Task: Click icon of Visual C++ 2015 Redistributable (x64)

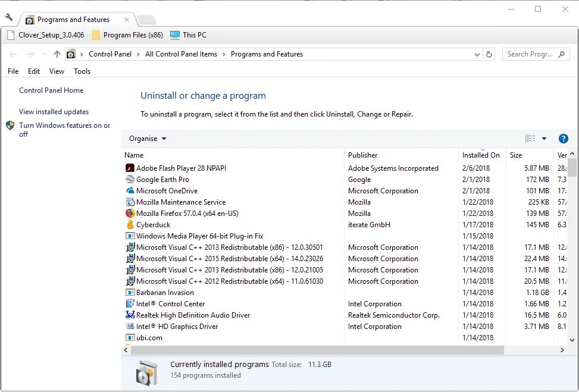Action: [x=130, y=258]
